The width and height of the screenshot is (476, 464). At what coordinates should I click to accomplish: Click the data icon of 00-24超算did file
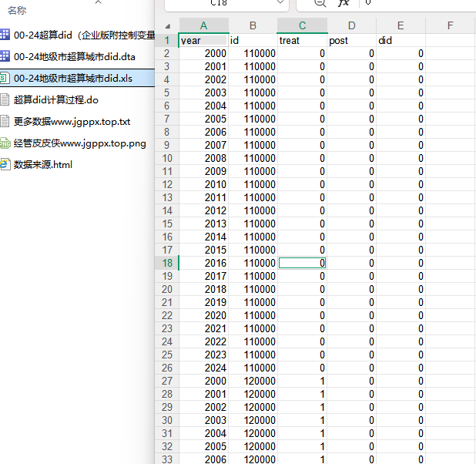[x=5, y=35]
